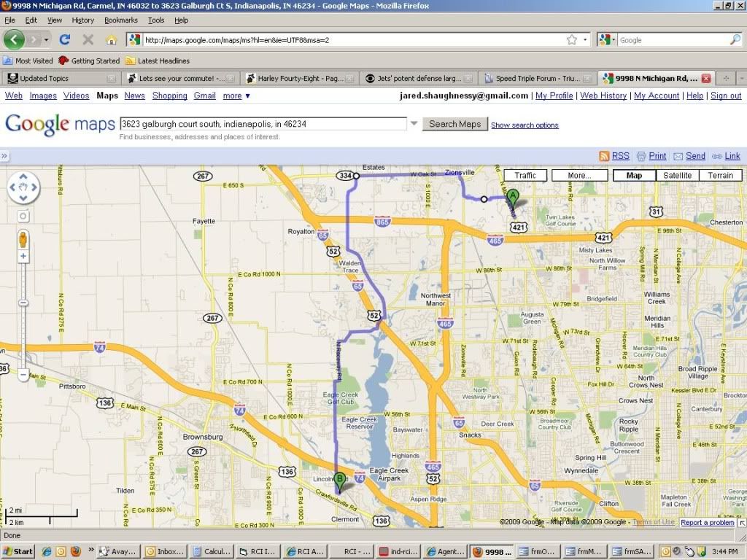The height and width of the screenshot is (560, 747).
Task: Open the map 'More...' layers dropdown
Action: pos(579,175)
